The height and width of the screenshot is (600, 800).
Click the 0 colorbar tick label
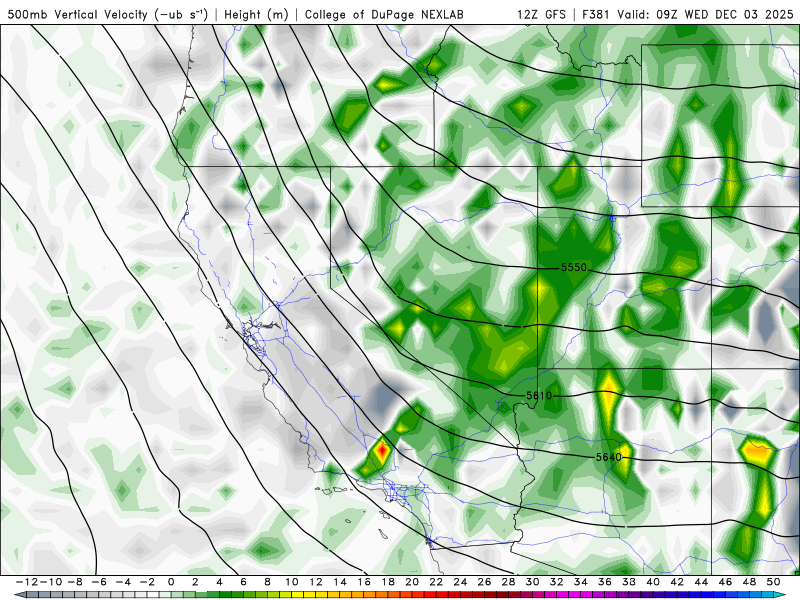point(171,582)
